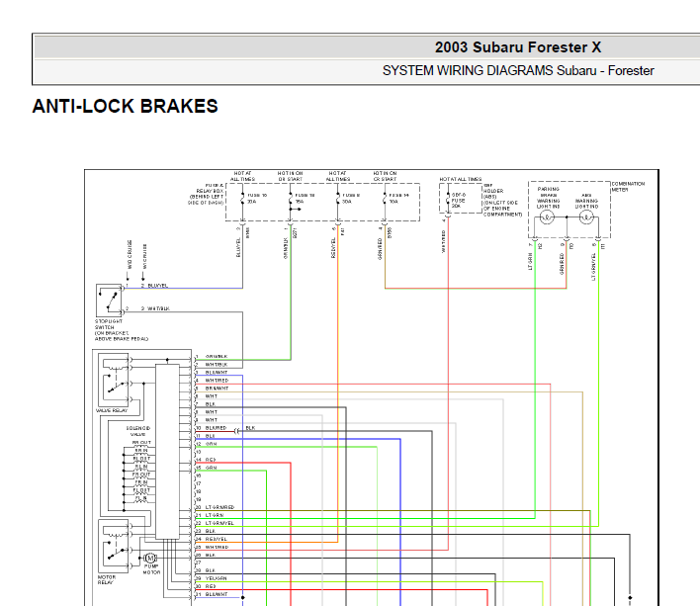Click pin 25 "WHT/RED" connector label

click(217, 547)
